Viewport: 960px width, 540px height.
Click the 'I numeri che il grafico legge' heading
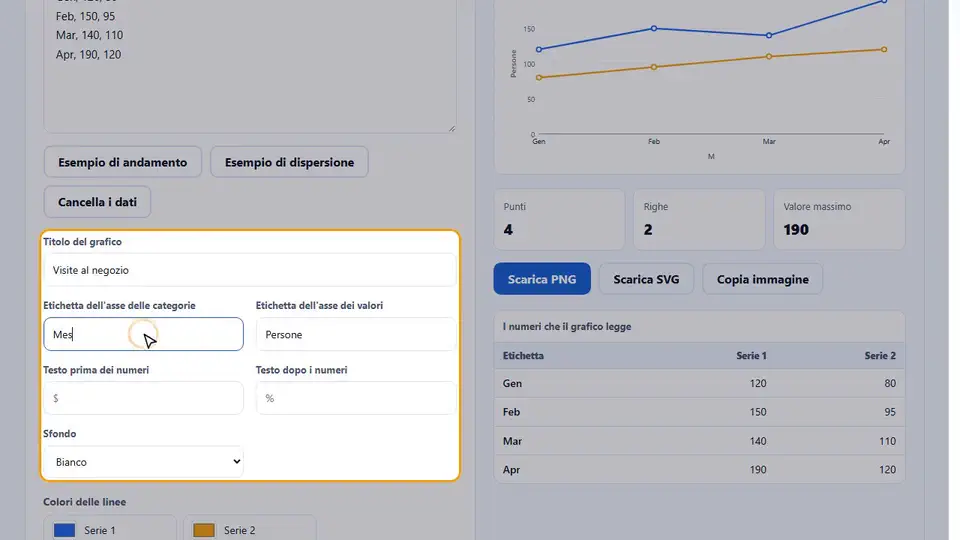tap(567, 327)
